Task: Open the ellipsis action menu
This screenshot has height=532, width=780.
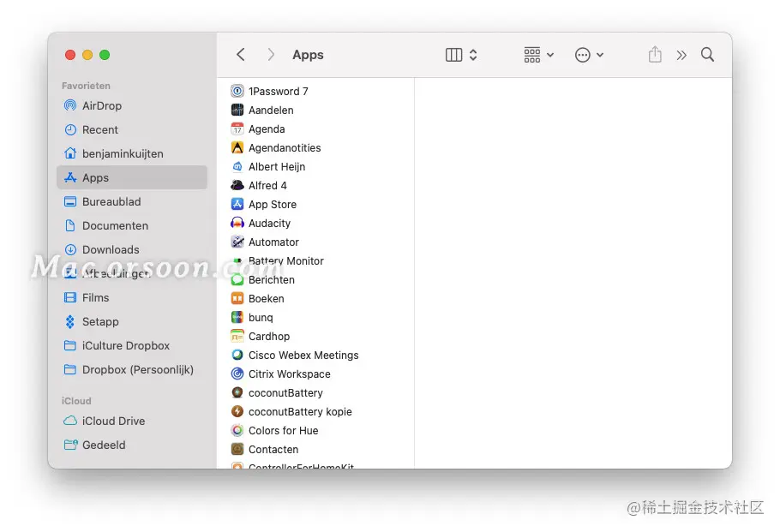Action: pos(589,55)
